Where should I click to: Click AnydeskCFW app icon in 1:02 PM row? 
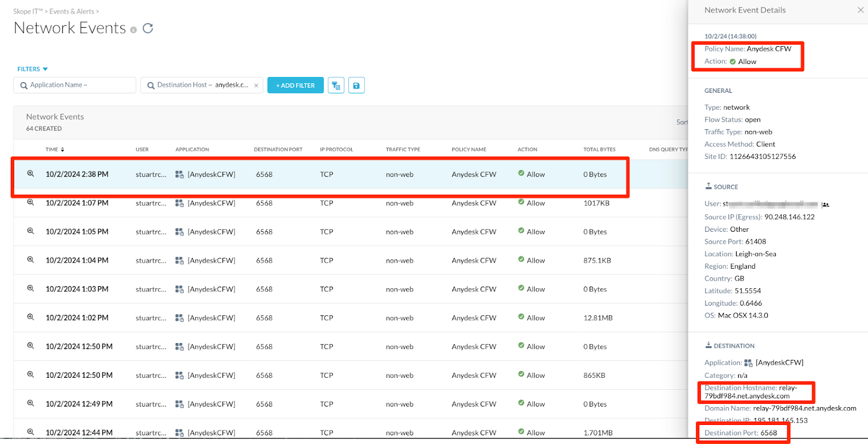[x=180, y=318]
